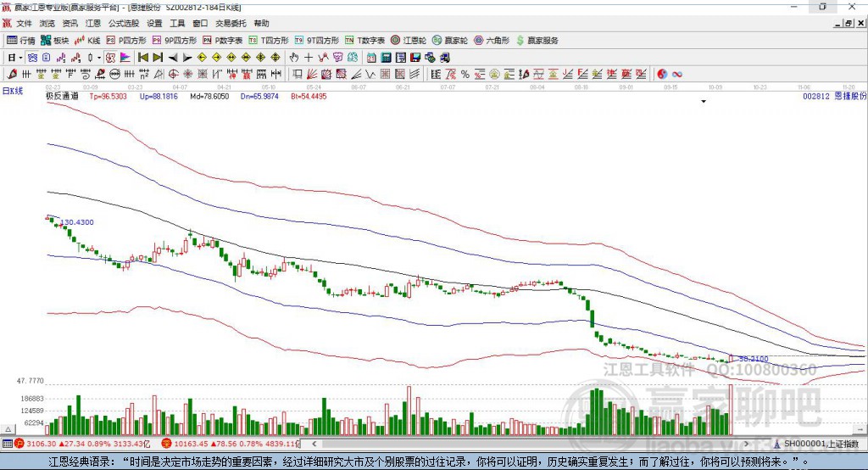The width and height of the screenshot is (868, 470).
Task: Click the save floppy disk icon
Action: [415, 58]
